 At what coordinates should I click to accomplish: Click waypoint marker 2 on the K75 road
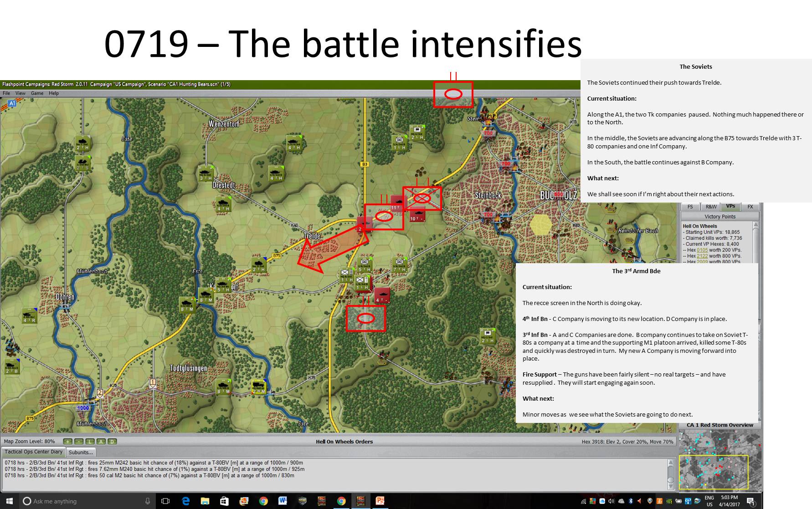click(100, 392)
